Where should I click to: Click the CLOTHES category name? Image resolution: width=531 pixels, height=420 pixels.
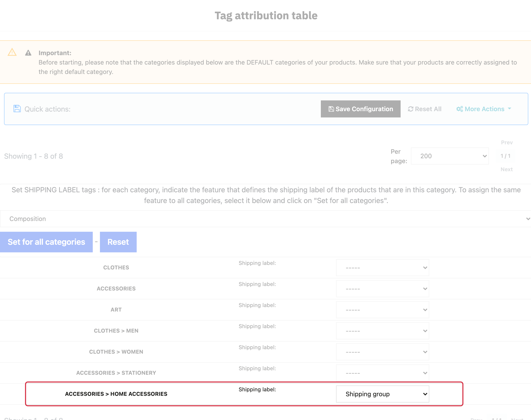[116, 268]
